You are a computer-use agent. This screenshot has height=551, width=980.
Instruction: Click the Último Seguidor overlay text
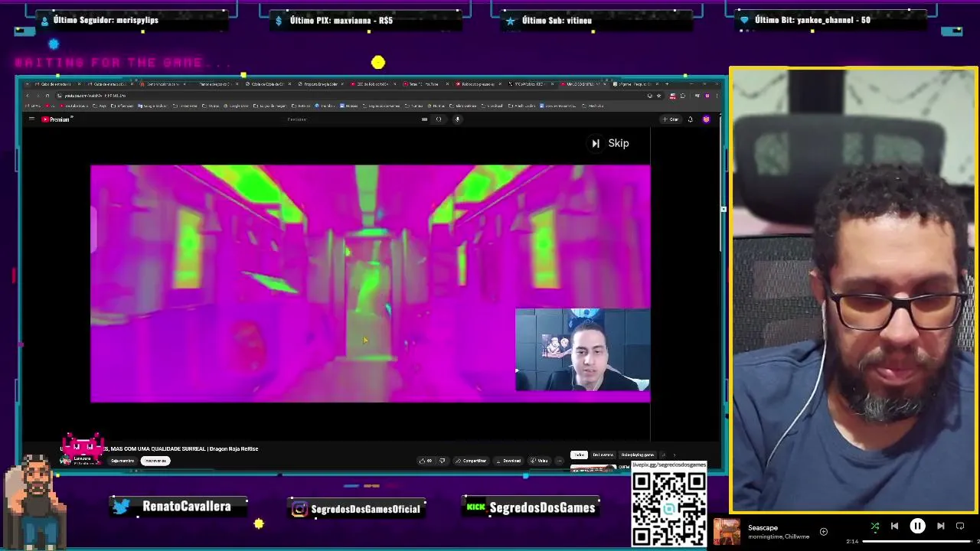tap(106, 20)
